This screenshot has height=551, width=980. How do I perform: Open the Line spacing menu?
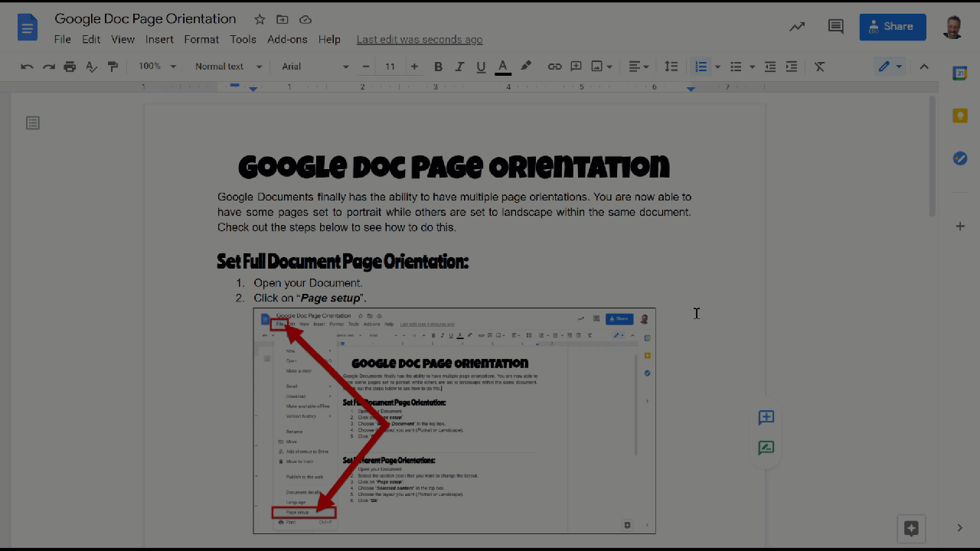pos(671,67)
